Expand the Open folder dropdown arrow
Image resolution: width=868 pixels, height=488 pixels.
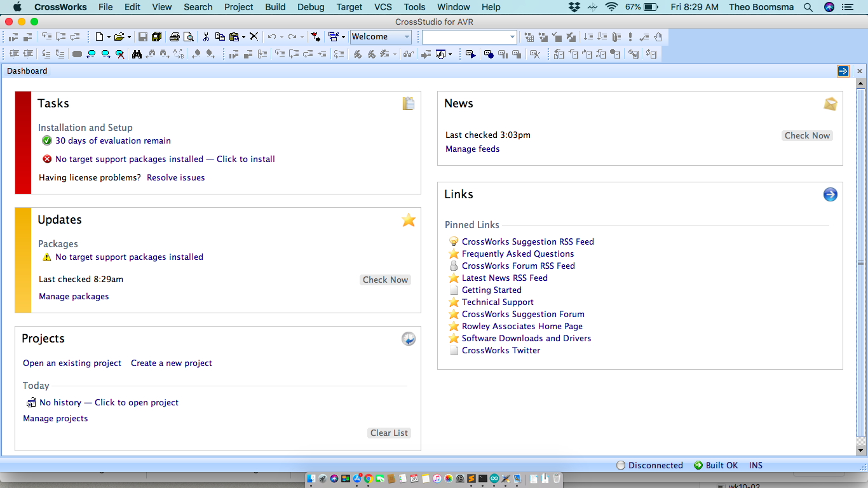pos(129,37)
